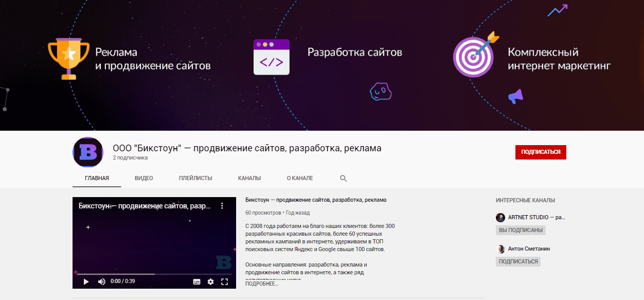Open the video three-dot menu
This screenshot has width=644, height=300.
click(x=222, y=206)
